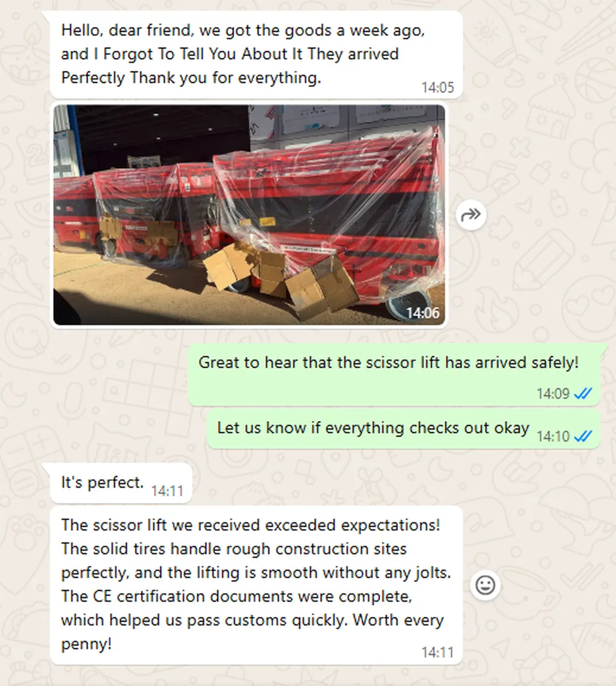The height and width of the screenshot is (686, 616).
Task: Click the "Let us know if everything checks out" message
Action: coord(403,429)
